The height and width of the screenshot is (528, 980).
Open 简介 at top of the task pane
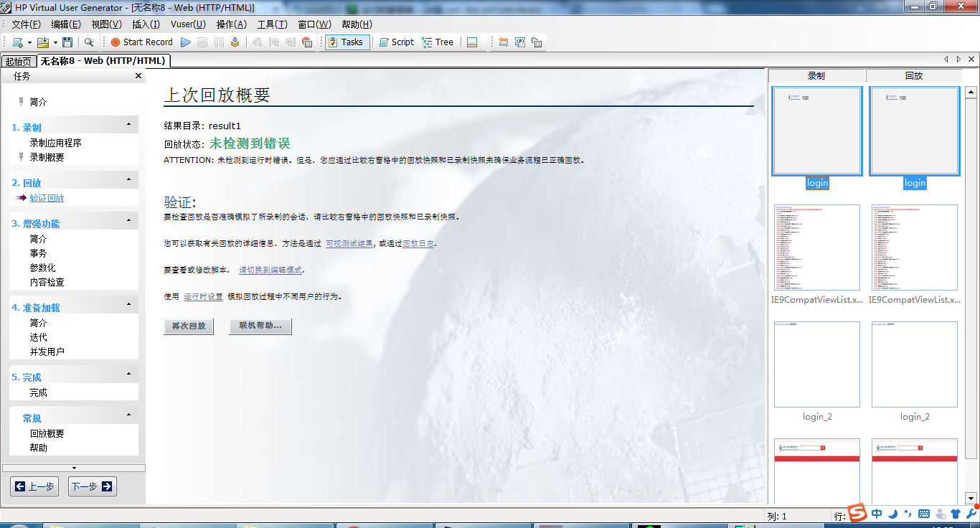click(39, 103)
